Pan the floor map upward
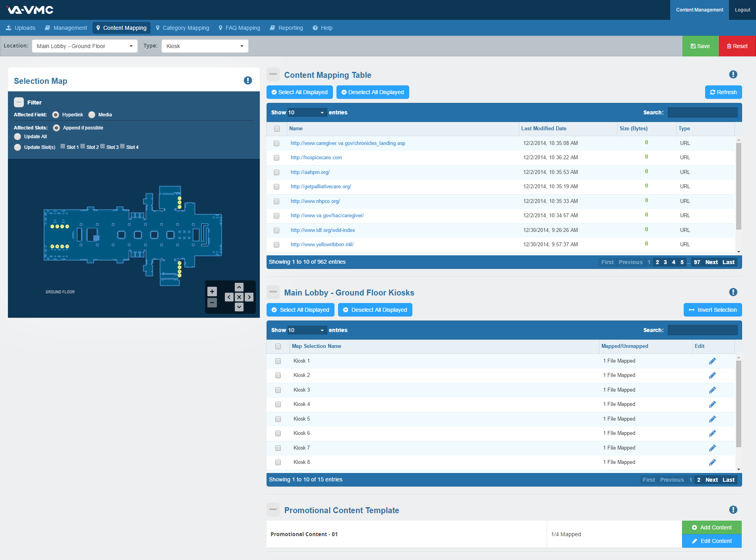Viewport: 756px width, 560px height. coord(239,287)
